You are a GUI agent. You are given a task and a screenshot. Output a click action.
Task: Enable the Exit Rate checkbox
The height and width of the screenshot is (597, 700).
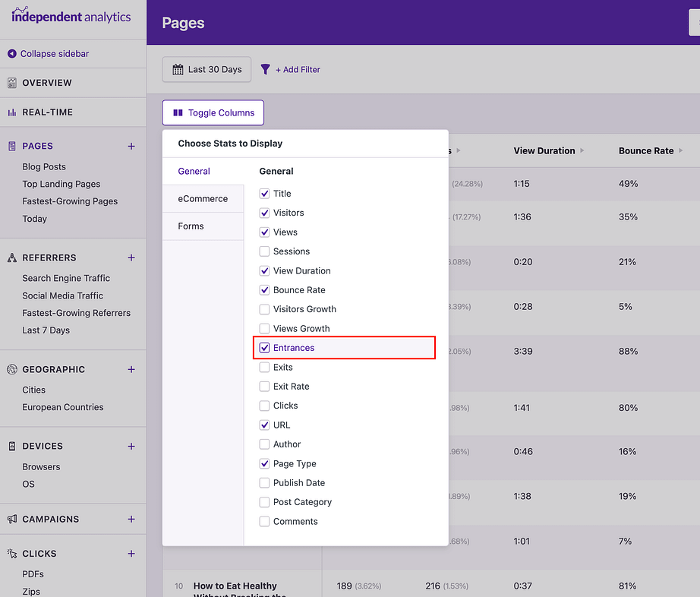(x=264, y=387)
